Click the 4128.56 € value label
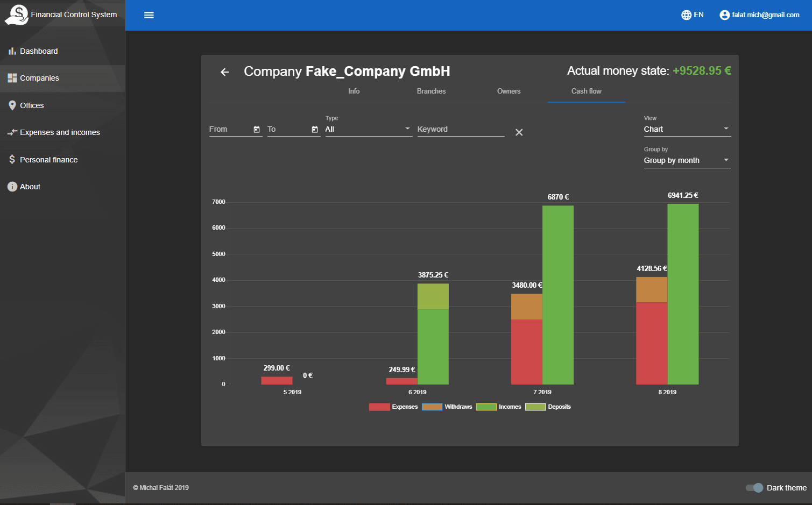Viewport: 812px width, 505px height. tap(652, 268)
